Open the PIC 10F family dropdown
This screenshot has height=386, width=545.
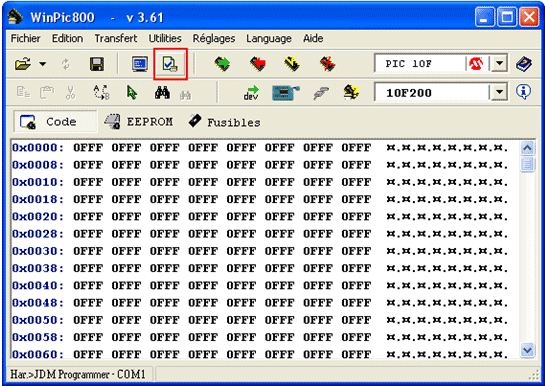[x=499, y=63]
